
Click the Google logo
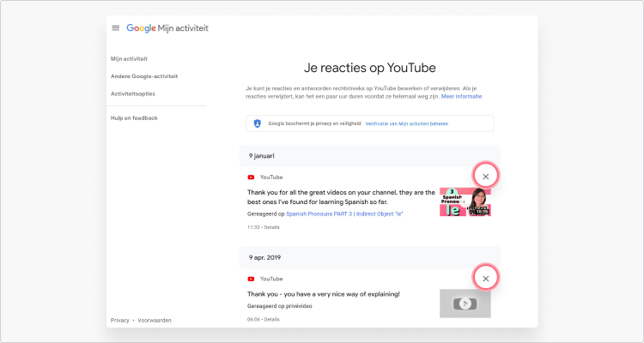141,28
